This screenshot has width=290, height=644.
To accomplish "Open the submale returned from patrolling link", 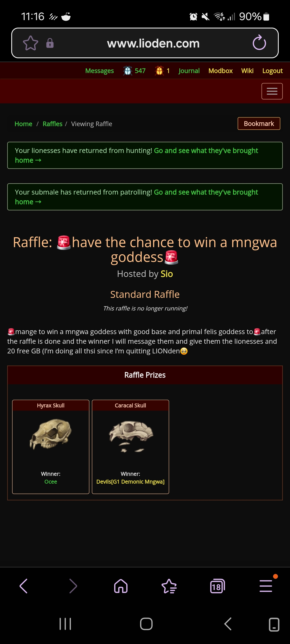I will (x=136, y=197).
